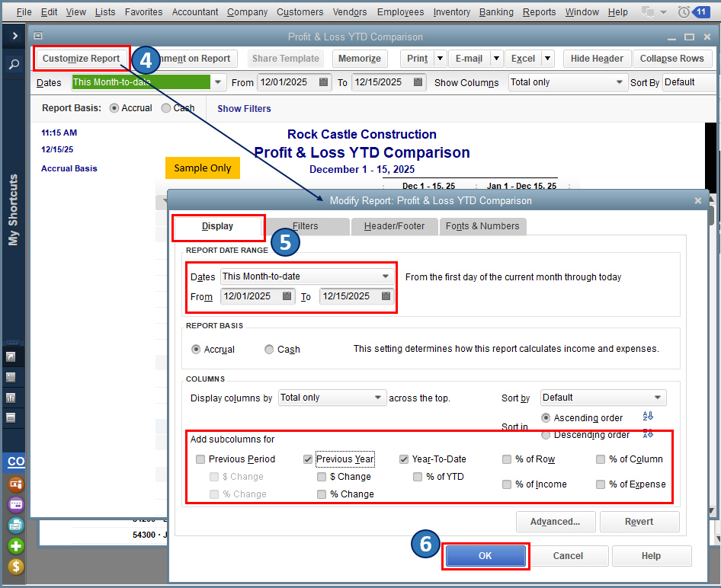Check the % of Column box
Viewport: 721px width, 588px height.
point(601,459)
